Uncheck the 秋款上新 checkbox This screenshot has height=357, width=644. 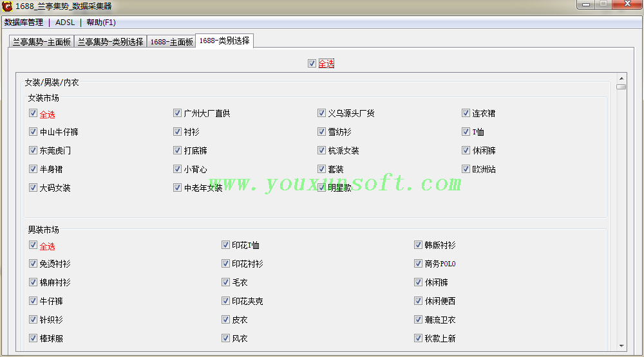418,338
